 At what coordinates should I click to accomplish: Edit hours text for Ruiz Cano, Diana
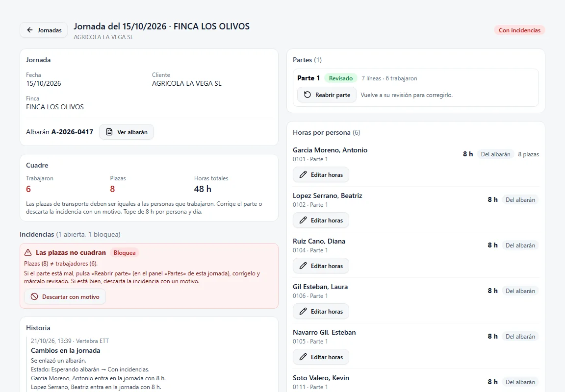[x=327, y=266]
